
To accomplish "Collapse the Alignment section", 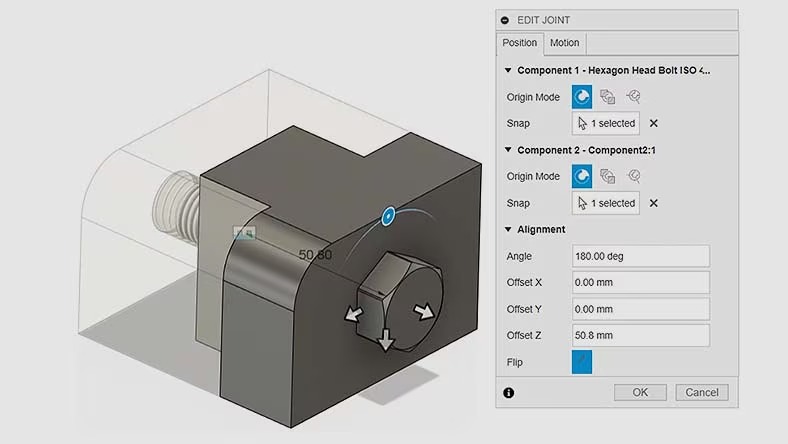I will point(508,230).
